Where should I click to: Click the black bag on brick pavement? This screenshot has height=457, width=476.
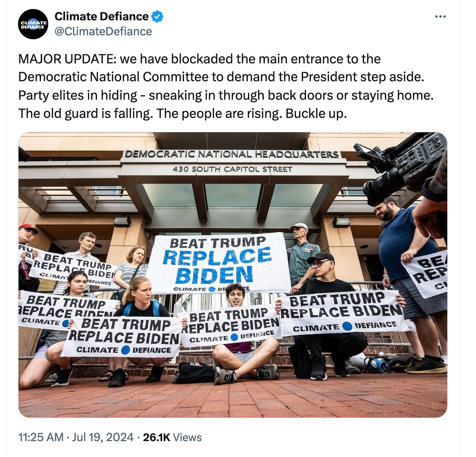tap(194, 372)
